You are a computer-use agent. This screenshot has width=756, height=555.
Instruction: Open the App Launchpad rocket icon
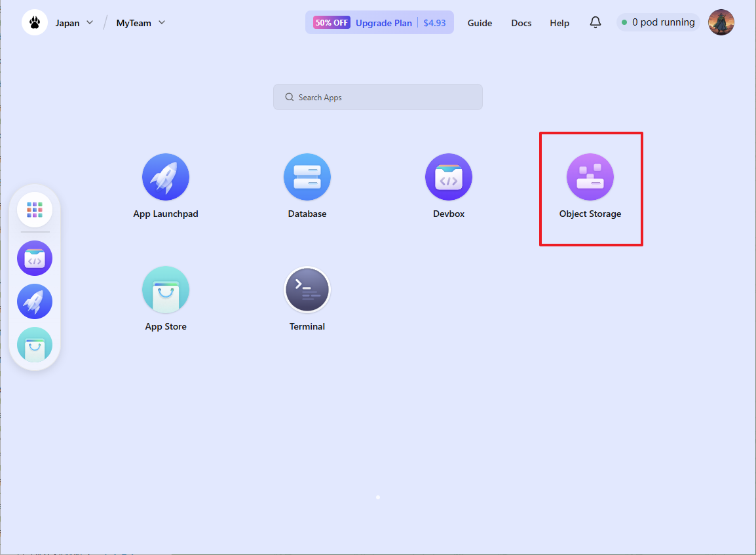[166, 178]
